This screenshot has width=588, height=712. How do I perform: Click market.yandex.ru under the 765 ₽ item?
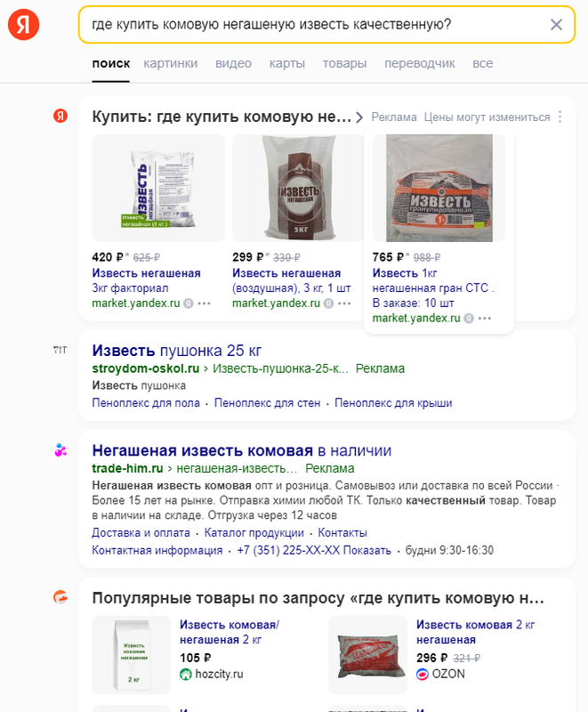(x=416, y=319)
